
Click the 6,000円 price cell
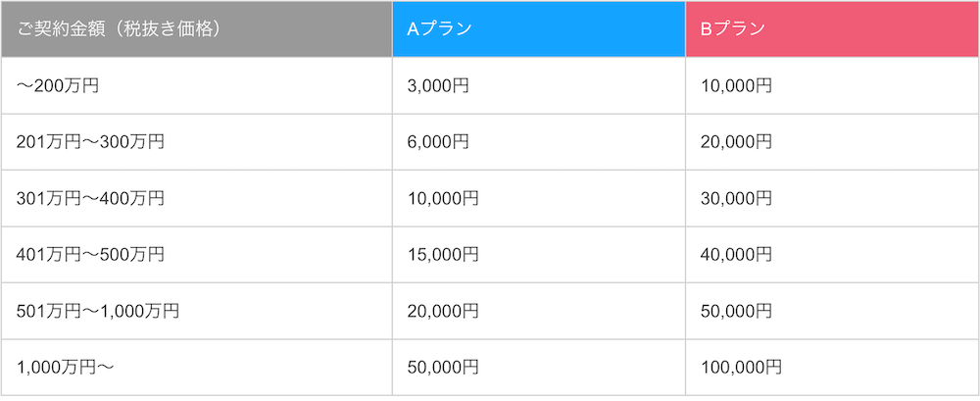tap(539, 142)
